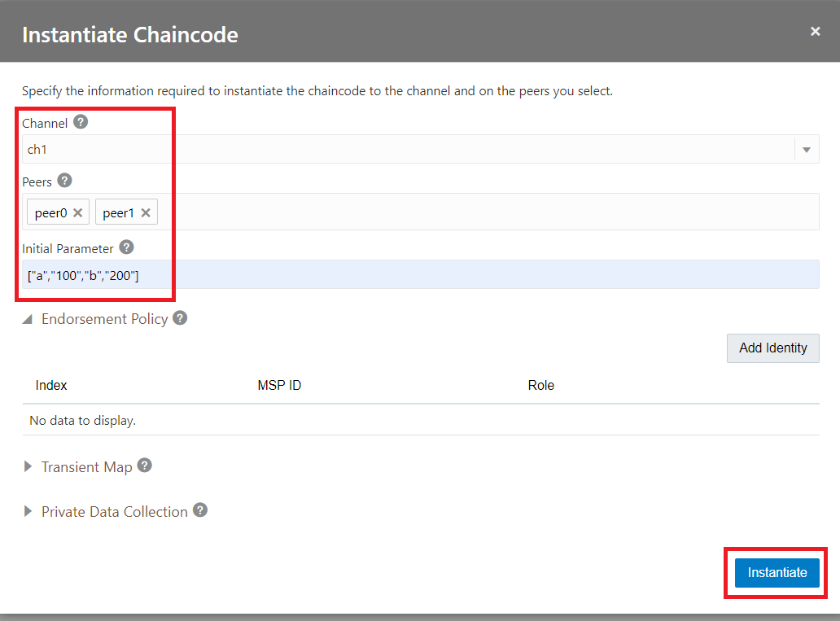Remove peer0 from the selected peers
This screenshot has width=840, height=621.
pos(78,212)
